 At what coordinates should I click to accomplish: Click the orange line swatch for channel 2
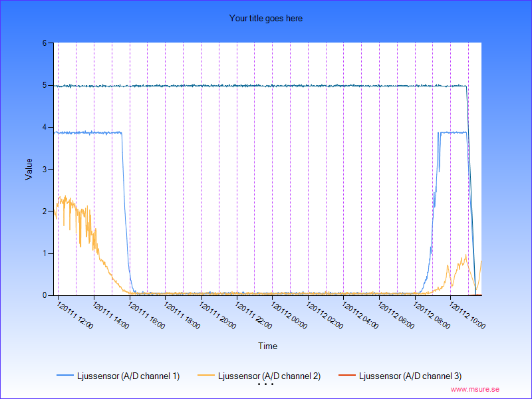[x=206, y=376]
